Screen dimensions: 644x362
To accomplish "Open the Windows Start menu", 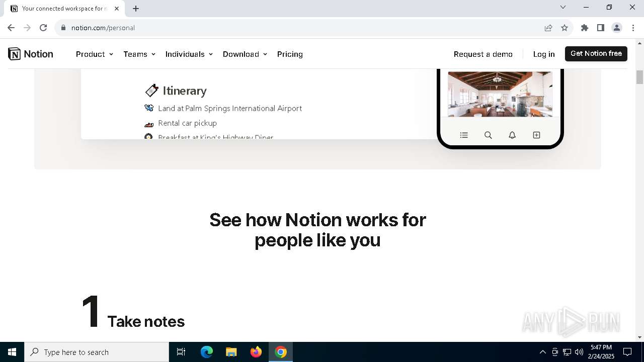I will coord(12,352).
